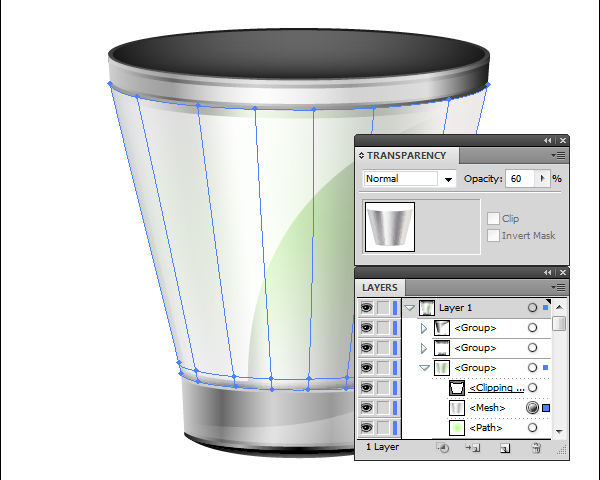
Task: Enable the Clip checkbox
Action: (x=493, y=219)
